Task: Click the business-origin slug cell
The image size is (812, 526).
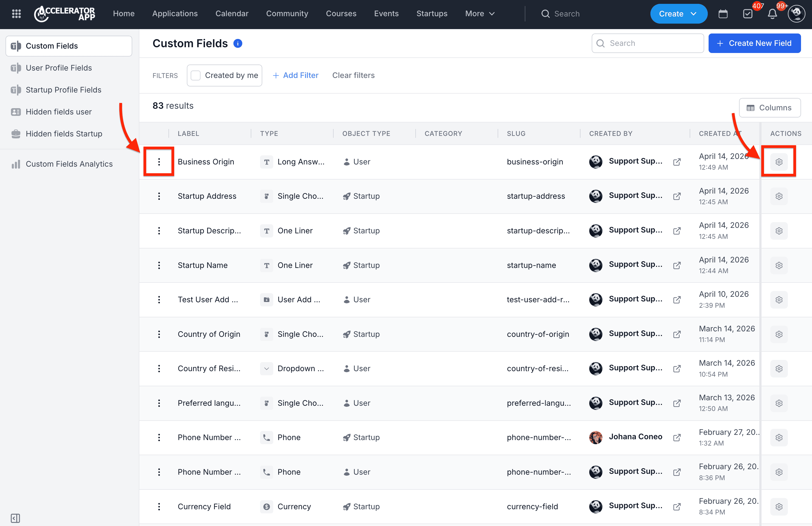Action: [535, 162]
